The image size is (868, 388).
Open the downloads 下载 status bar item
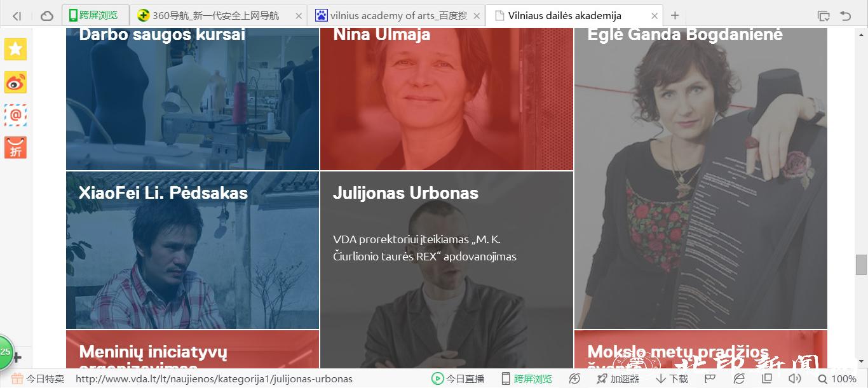pyautogui.click(x=672, y=378)
